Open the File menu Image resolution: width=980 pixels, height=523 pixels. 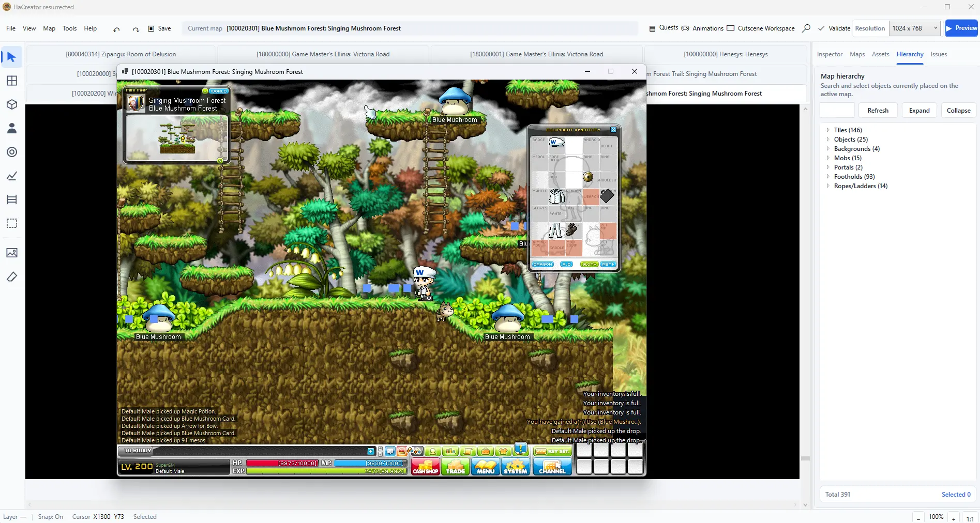11,28
